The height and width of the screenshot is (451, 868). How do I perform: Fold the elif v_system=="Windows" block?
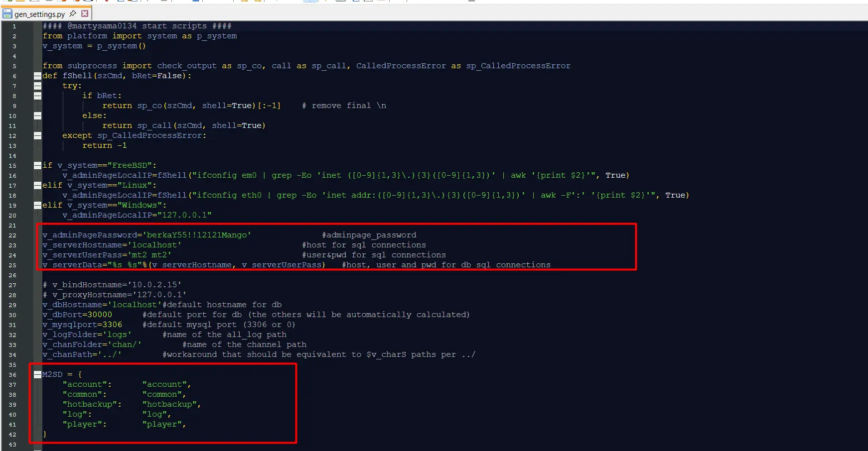(x=37, y=205)
